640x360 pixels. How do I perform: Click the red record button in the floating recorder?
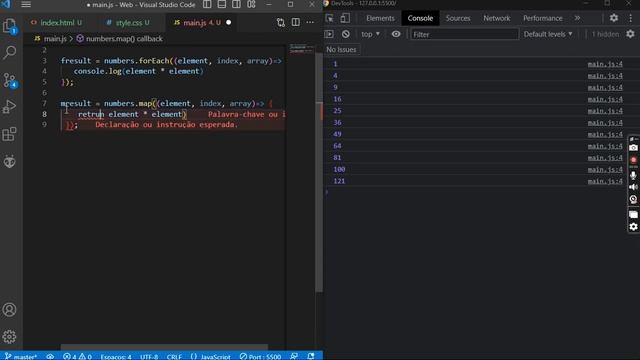tap(633, 160)
